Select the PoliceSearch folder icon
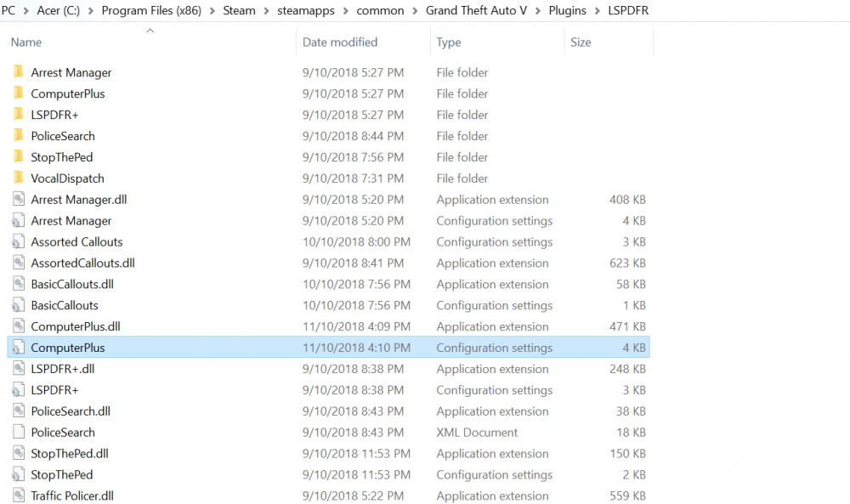The width and height of the screenshot is (850, 504). click(x=19, y=135)
